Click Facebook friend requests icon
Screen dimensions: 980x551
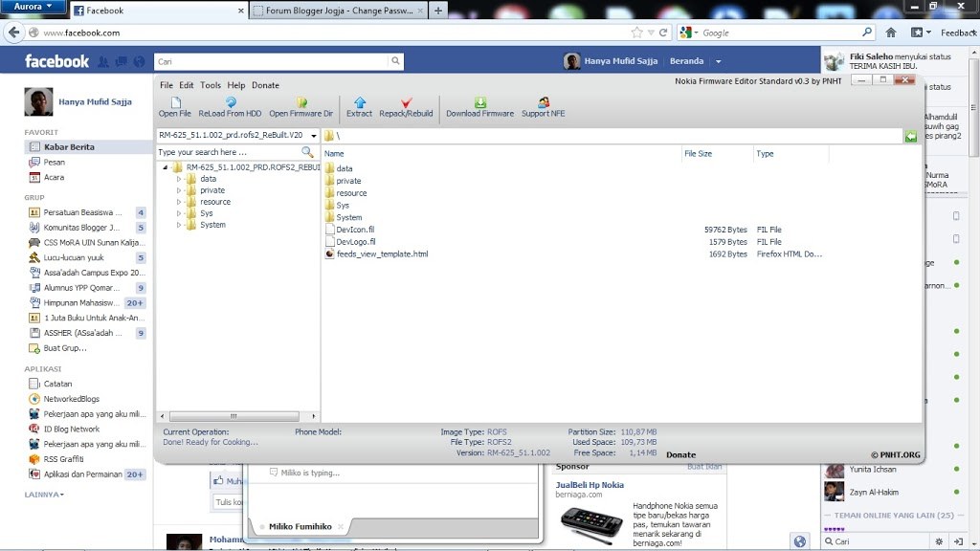pos(103,61)
